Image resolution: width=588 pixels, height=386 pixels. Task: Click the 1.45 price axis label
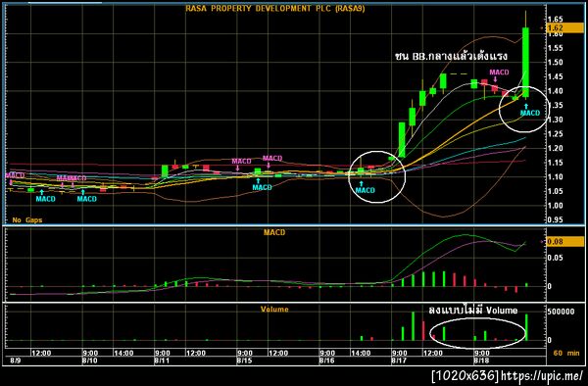tap(556, 76)
